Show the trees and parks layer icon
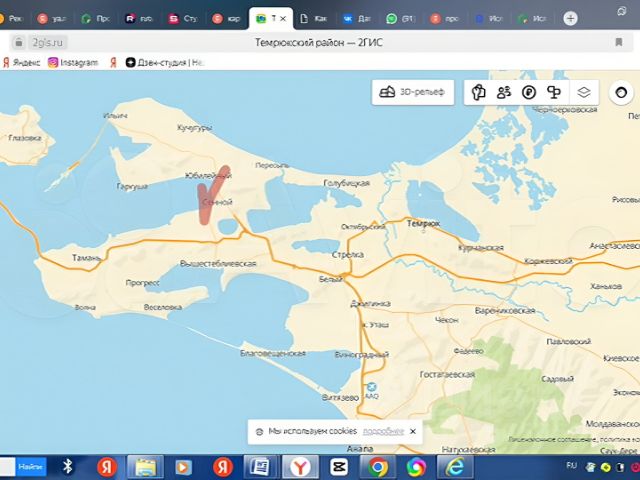This screenshot has height=480, width=640. (554, 93)
